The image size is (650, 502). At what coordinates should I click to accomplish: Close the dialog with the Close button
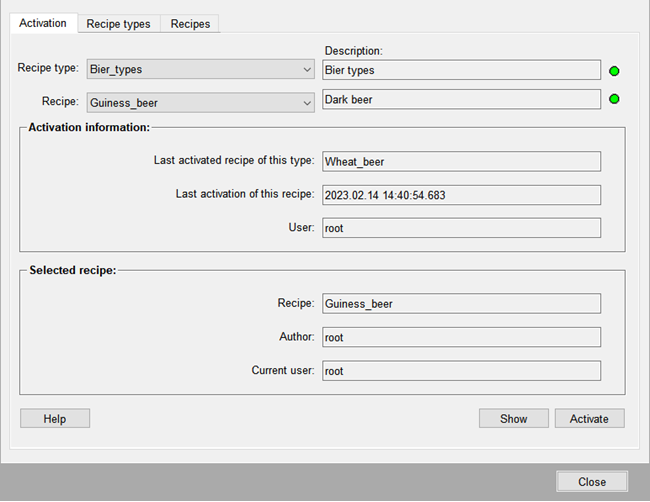[x=591, y=482]
